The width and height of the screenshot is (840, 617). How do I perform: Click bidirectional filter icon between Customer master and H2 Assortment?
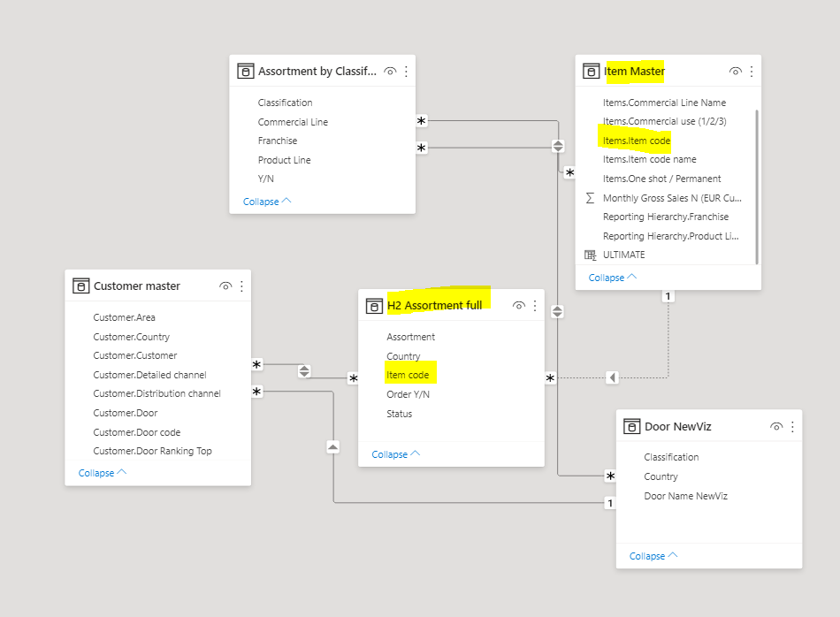304,371
